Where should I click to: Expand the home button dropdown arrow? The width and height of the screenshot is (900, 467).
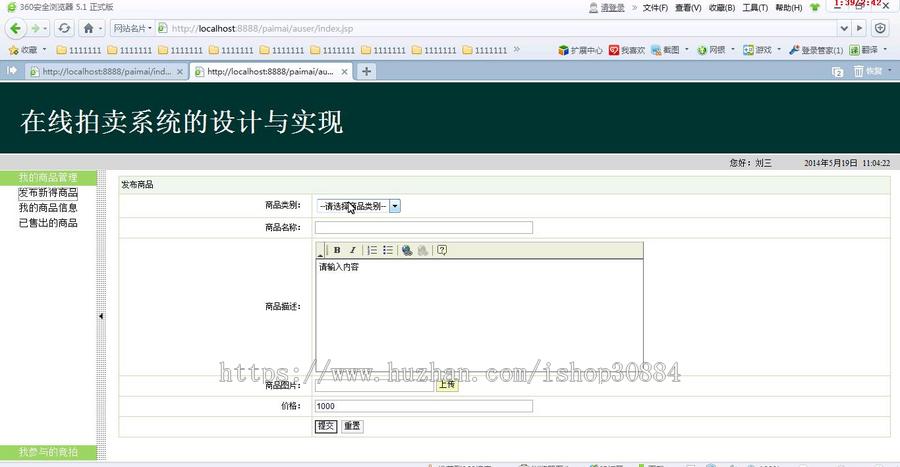[x=100, y=28]
